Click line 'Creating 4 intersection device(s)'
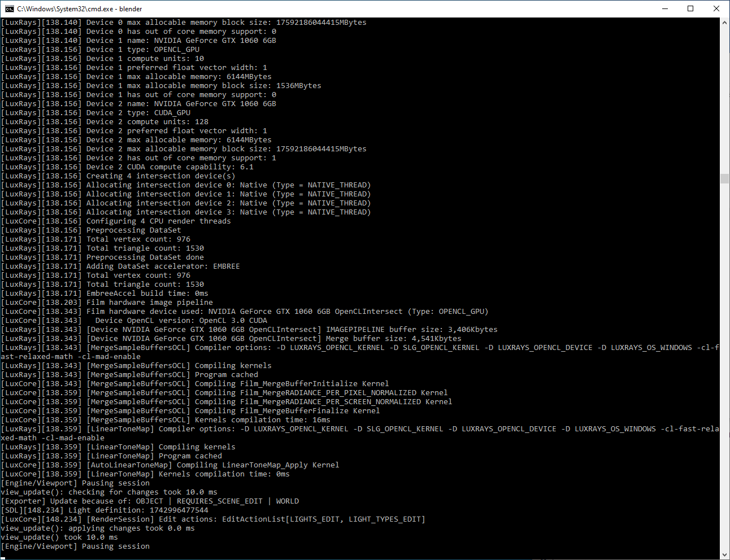 [118, 176]
